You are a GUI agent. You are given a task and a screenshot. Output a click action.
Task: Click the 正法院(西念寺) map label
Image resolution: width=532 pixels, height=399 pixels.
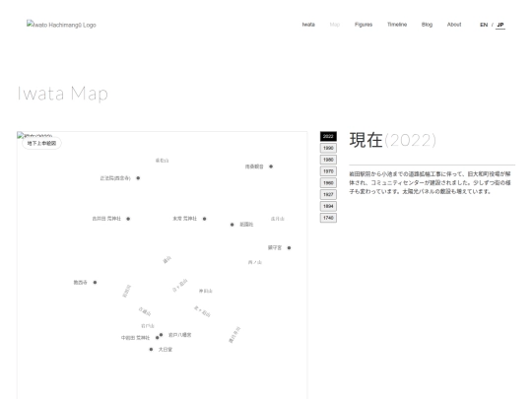115,178
